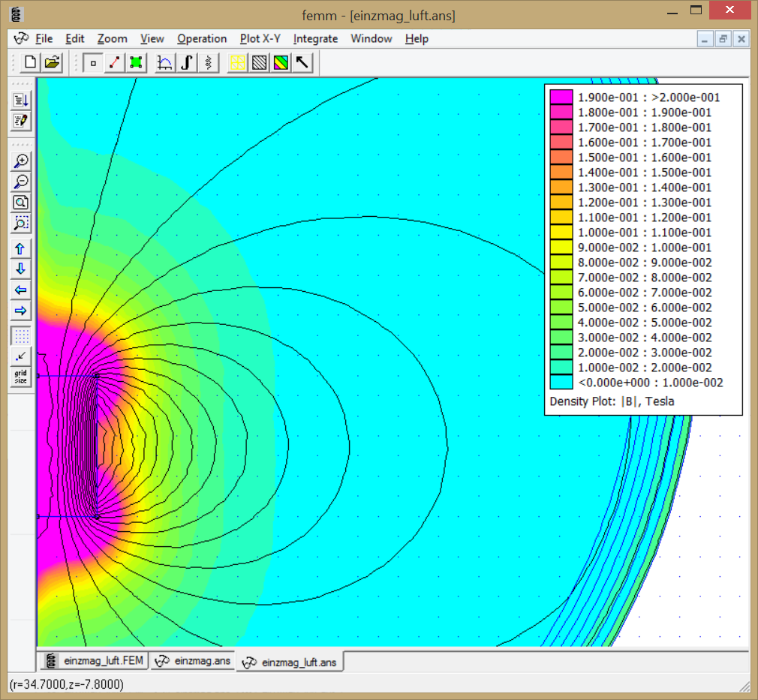The image size is (758, 700).
Task: Select the einzmag_luft.ans tab
Action: click(290, 662)
